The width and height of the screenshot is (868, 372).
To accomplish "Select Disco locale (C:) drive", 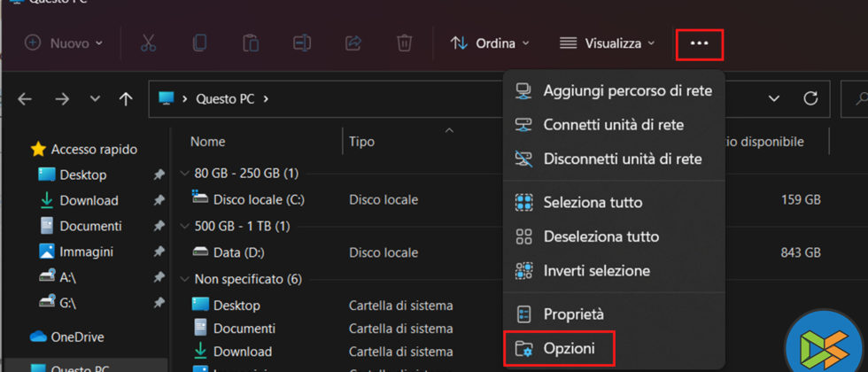I will (258, 200).
